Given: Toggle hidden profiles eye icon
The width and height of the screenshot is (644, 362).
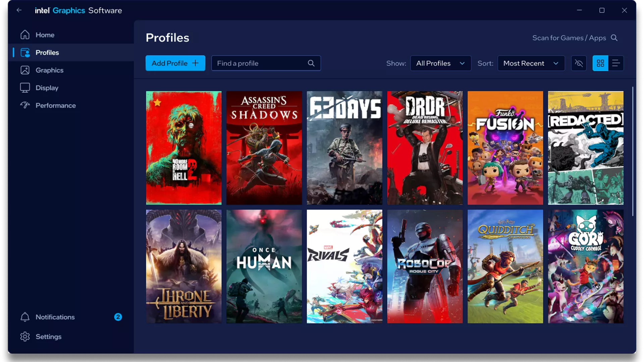Looking at the screenshot, I should 579,63.
